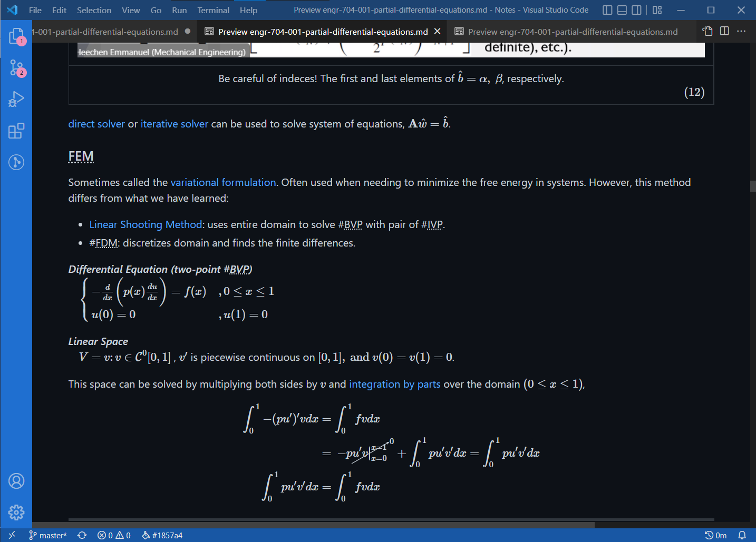The width and height of the screenshot is (756, 542).
Task: Select active Preview engr-704 tab
Action: click(323, 32)
